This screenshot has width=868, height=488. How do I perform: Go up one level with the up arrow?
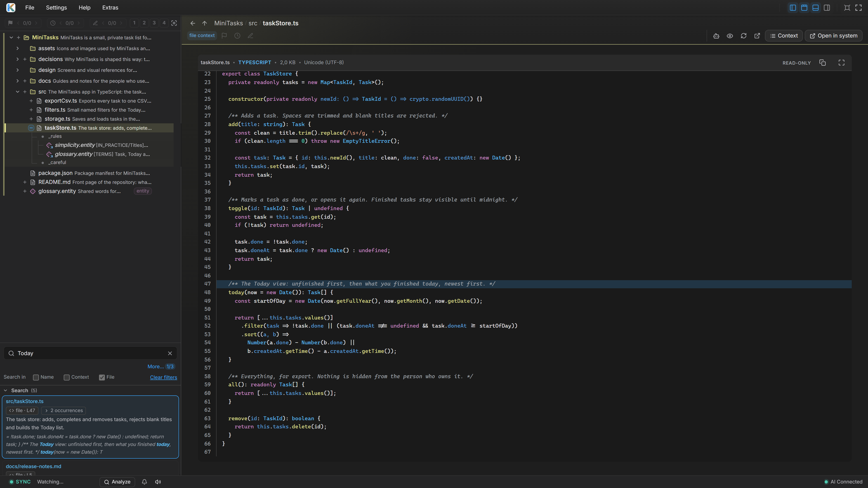click(x=205, y=23)
